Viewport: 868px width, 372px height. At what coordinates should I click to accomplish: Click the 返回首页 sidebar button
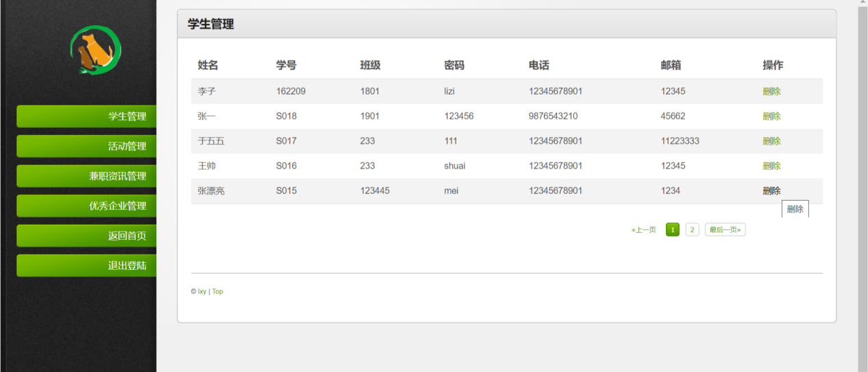86,236
